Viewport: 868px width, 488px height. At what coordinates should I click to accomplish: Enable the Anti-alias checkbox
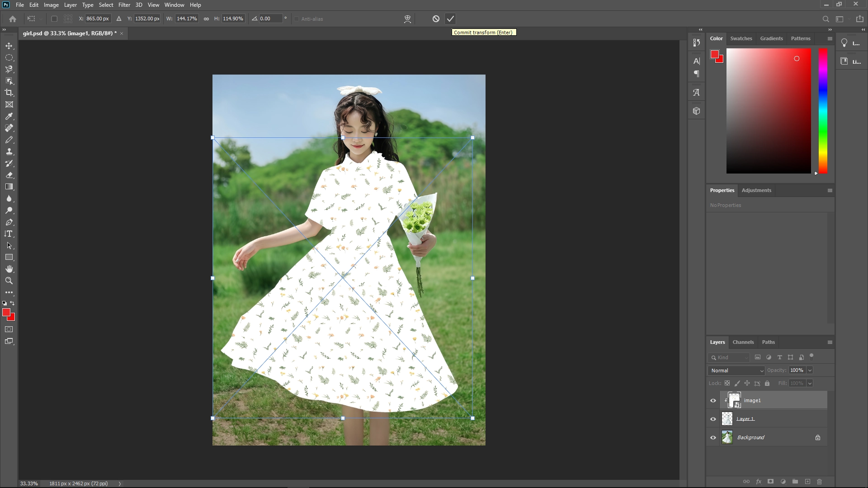click(297, 19)
